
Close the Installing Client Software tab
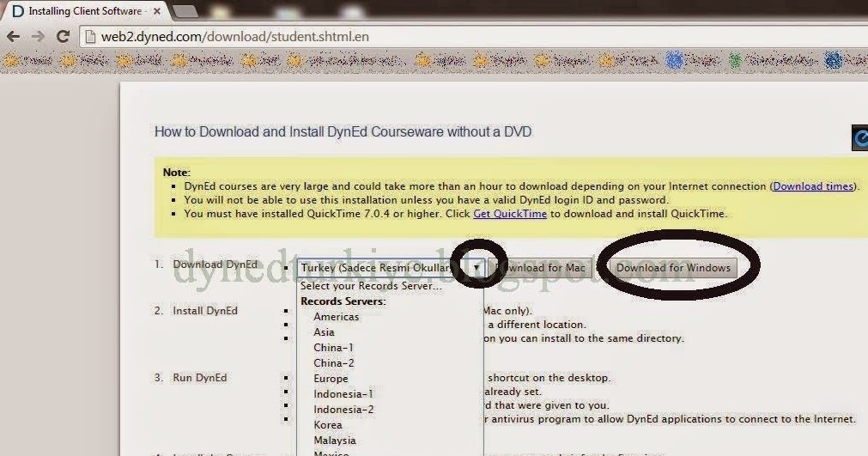click(x=157, y=11)
